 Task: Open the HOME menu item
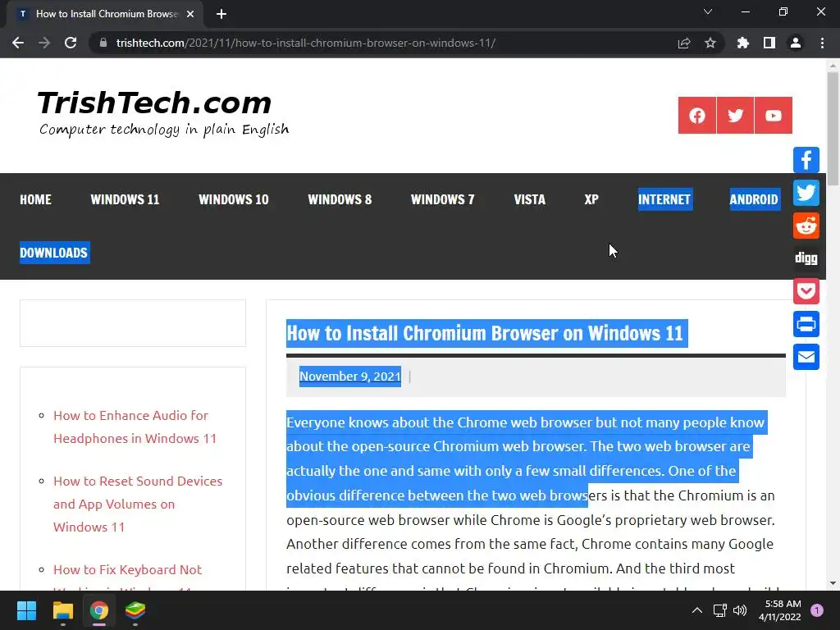tap(35, 200)
